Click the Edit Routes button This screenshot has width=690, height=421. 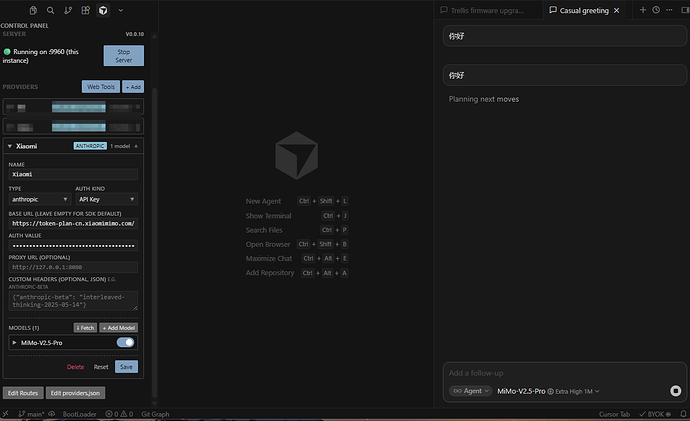23,393
